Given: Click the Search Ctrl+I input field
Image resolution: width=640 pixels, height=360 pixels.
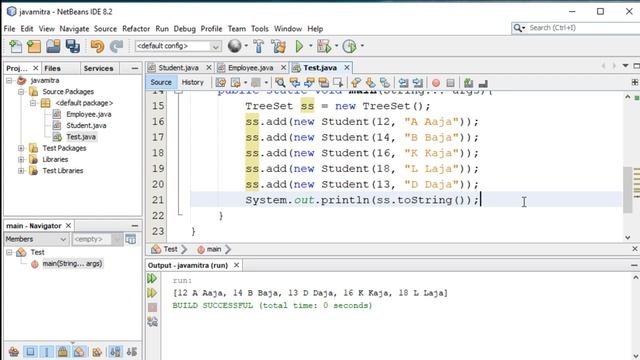Looking at the screenshot, I should click(x=584, y=28).
